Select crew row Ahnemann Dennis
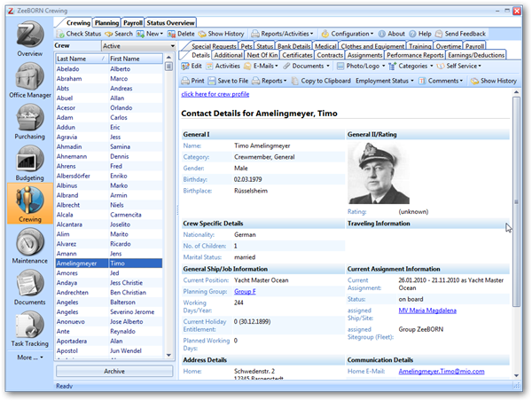The image size is (532, 401). (x=109, y=156)
